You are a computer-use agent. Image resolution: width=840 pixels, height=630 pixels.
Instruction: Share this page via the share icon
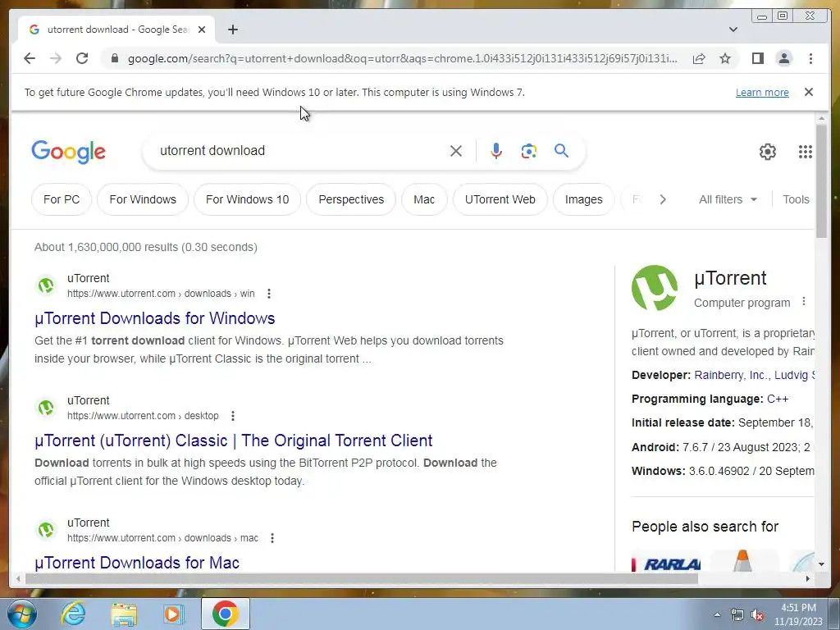pos(699,58)
